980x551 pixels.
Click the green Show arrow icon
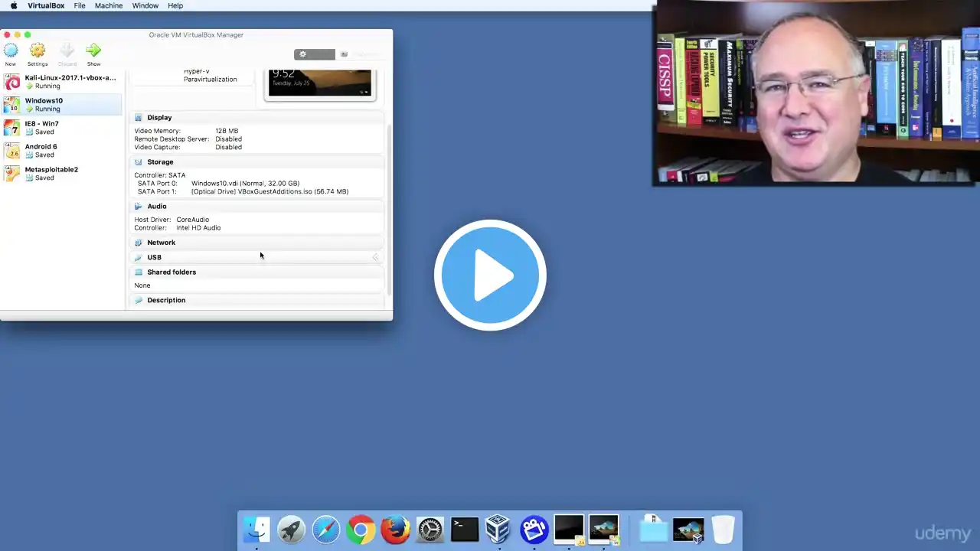(93, 51)
